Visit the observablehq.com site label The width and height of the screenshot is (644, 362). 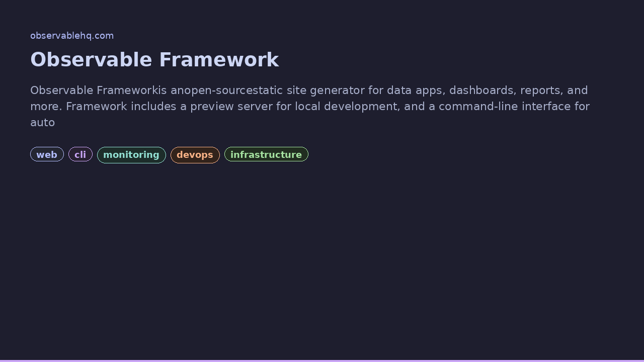coord(72,35)
